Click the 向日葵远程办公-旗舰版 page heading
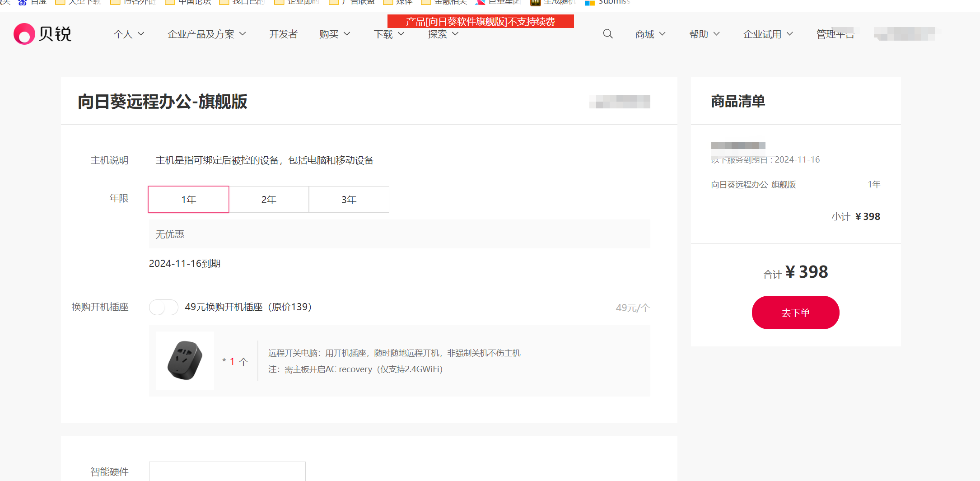This screenshot has height=481, width=980. point(163,101)
